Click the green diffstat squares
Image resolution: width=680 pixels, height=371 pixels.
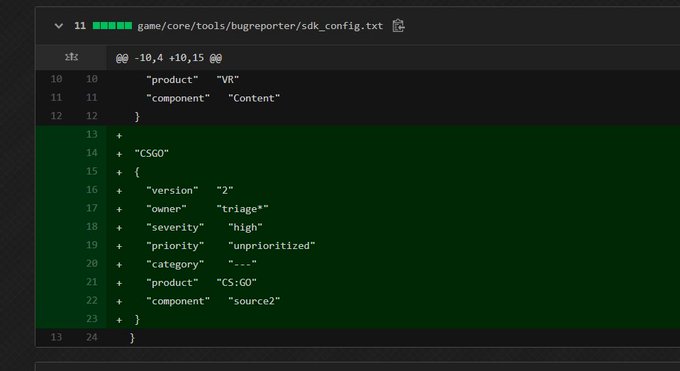click(x=112, y=26)
